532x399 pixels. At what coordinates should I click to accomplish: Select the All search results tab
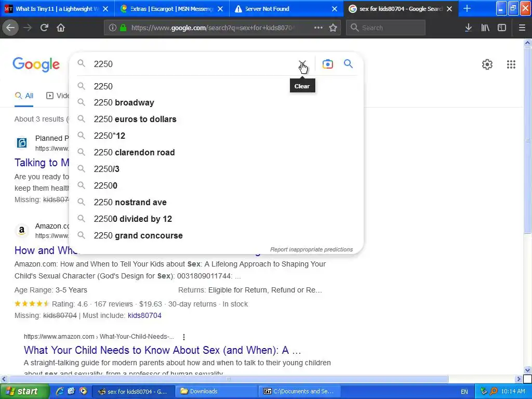click(x=24, y=96)
